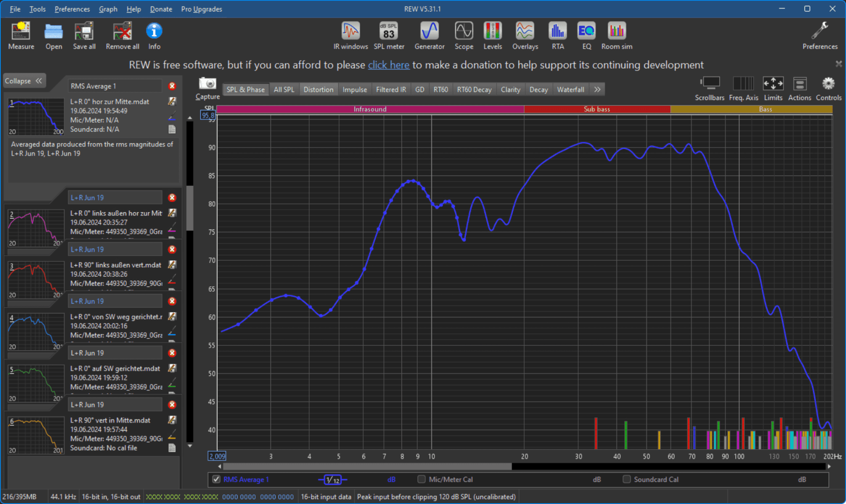Viewport: 846px width, 504px height.
Task: Switch to the Distortion tab
Action: click(318, 89)
